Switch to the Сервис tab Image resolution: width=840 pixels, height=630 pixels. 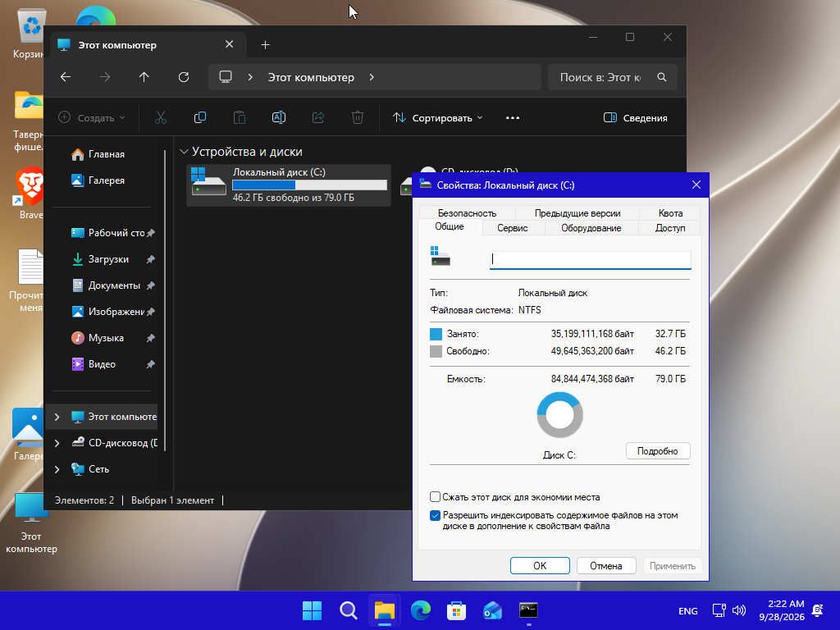pos(513,228)
